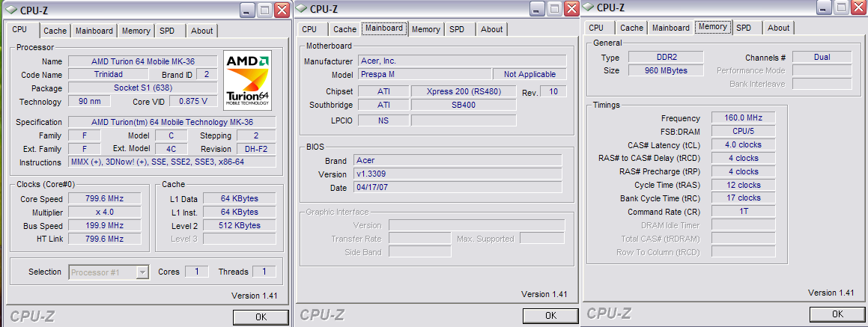Select the Mainboard tab in the right window
This screenshot has width=868, height=327.
671,28
